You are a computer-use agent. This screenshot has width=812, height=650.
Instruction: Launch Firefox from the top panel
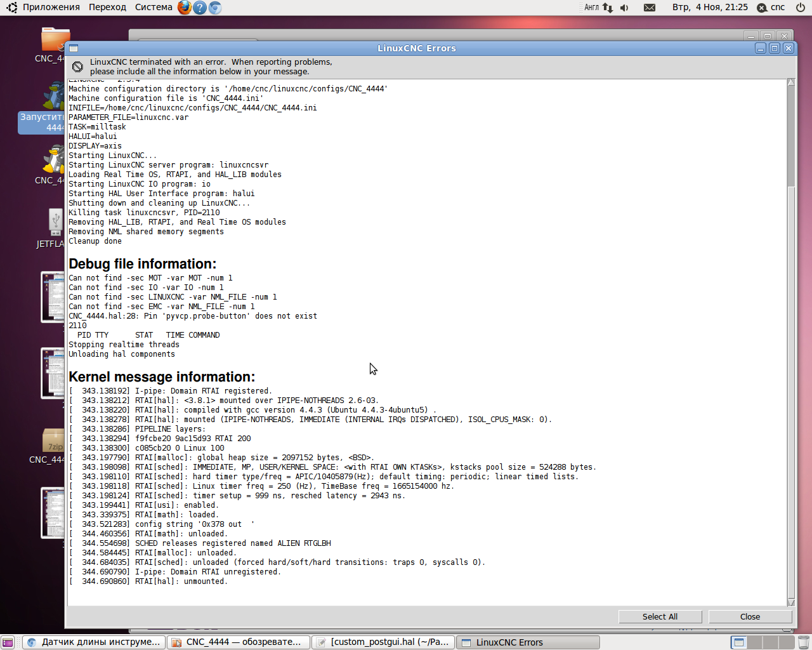click(x=185, y=8)
